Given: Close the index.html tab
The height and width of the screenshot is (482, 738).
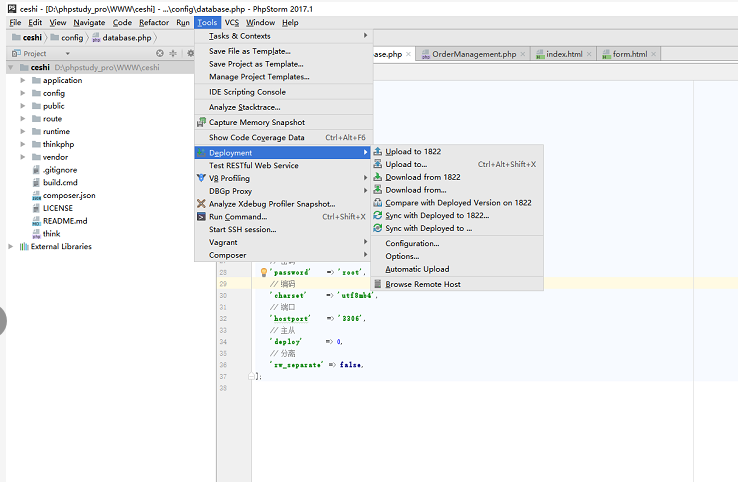Looking at the screenshot, I should click(589, 54).
